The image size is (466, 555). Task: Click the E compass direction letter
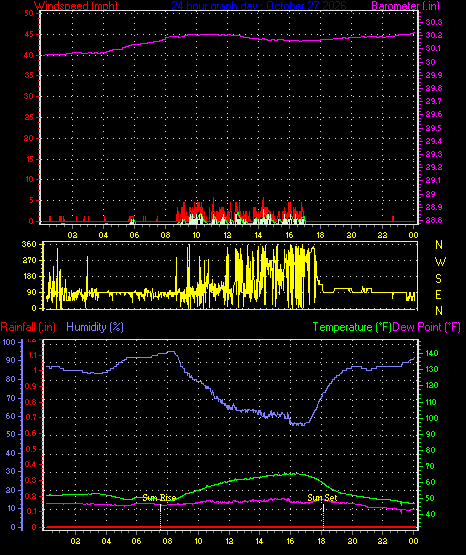438,294
